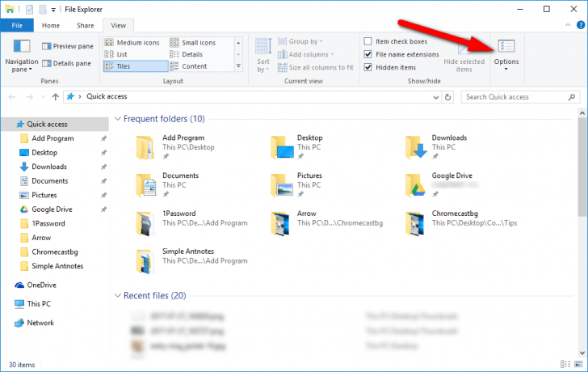Select Small icons layout
The height and width of the screenshot is (372, 588).
193,42
